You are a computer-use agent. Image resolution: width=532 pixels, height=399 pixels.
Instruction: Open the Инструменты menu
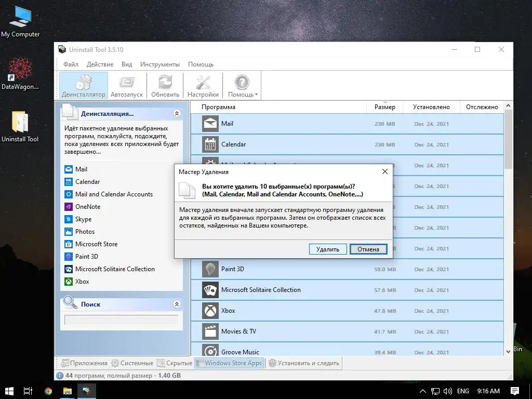coord(160,64)
